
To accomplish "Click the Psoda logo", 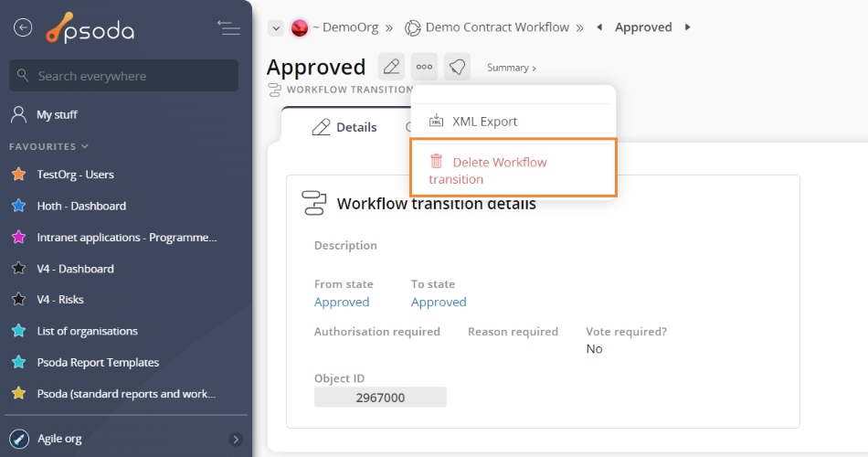I will click(90, 27).
